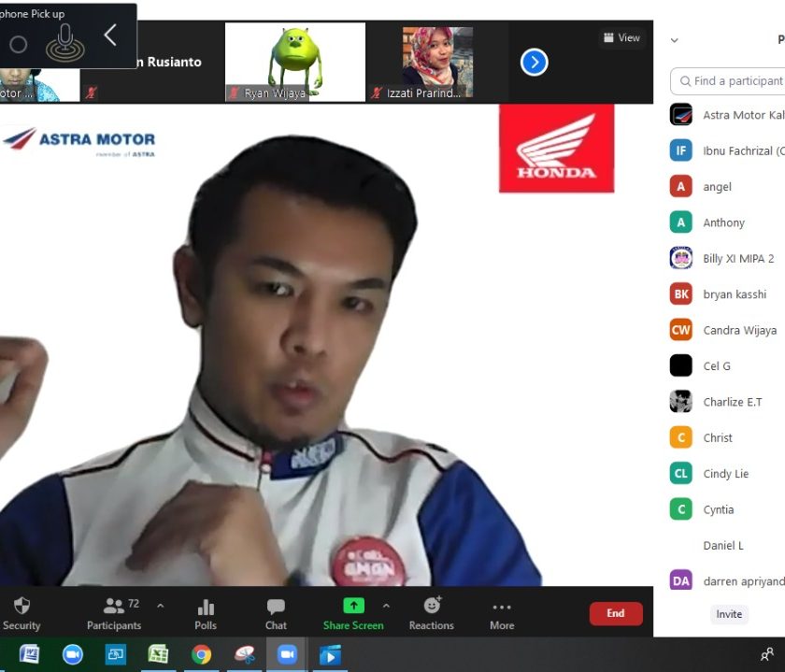Click the green Share Screen icon
The image size is (785, 672).
point(353,606)
